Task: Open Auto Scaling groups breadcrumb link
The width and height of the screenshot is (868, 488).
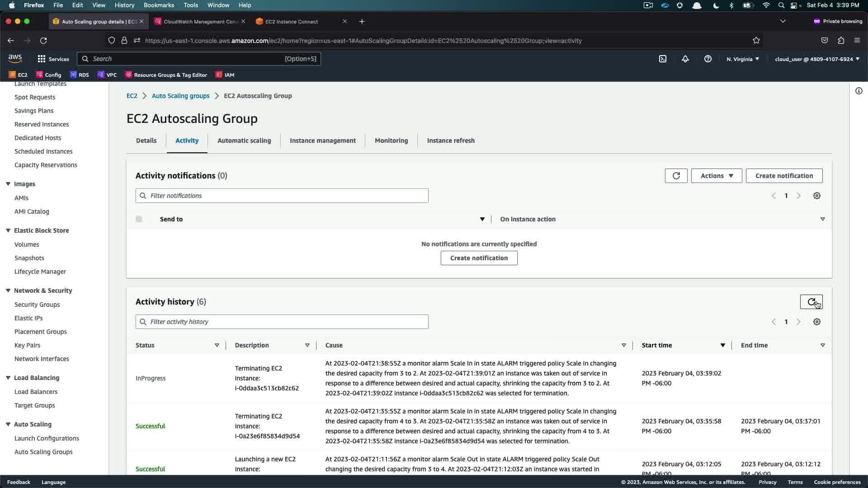Action: (x=180, y=96)
